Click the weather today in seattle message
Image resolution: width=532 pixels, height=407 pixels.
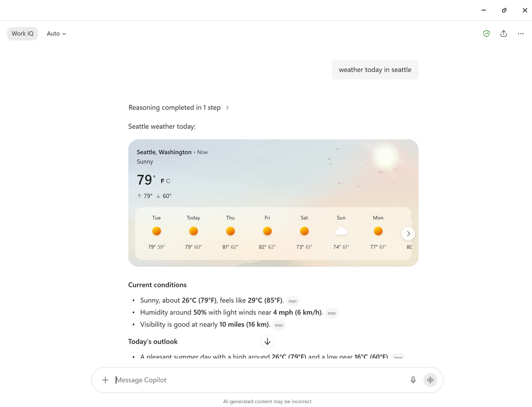(375, 70)
